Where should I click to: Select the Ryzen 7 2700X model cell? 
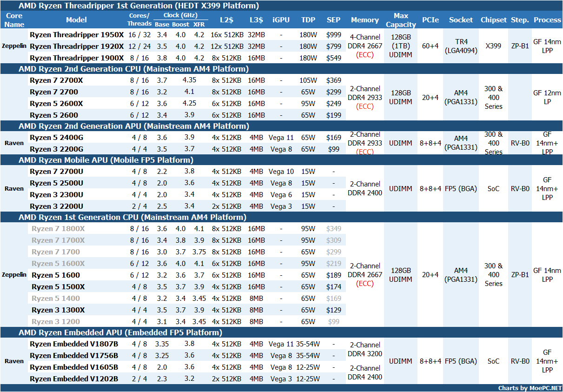(x=56, y=80)
